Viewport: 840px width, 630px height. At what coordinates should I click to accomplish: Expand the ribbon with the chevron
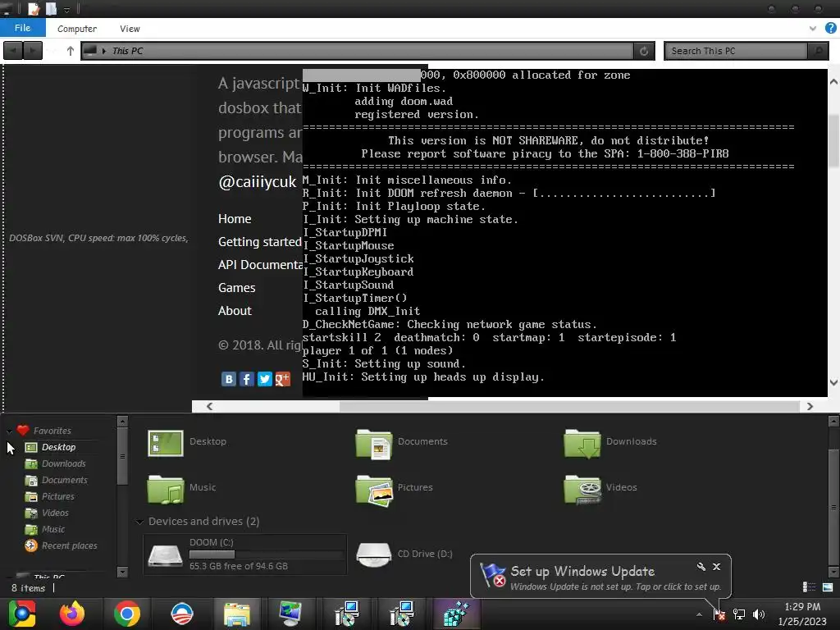pos(813,29)
